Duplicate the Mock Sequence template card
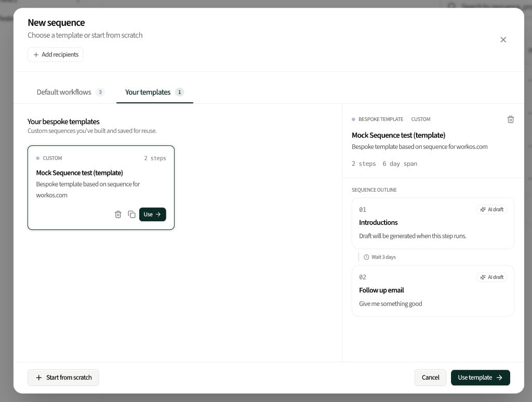 coord(131,215)
